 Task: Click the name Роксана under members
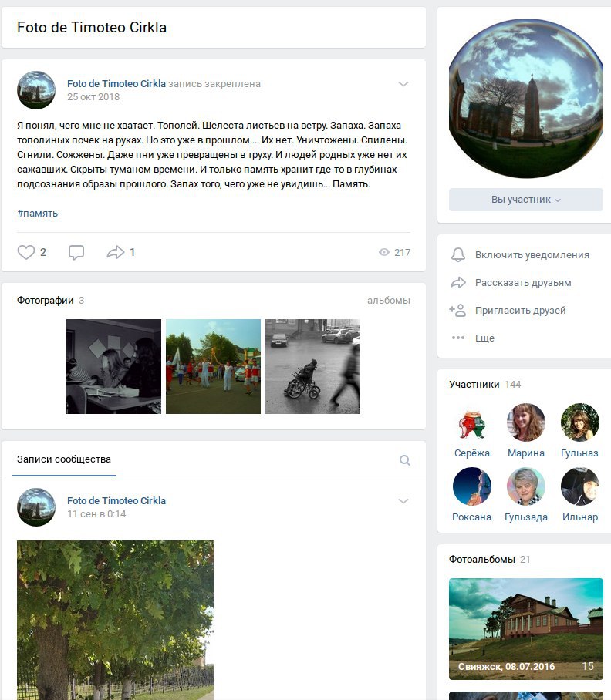471,517
